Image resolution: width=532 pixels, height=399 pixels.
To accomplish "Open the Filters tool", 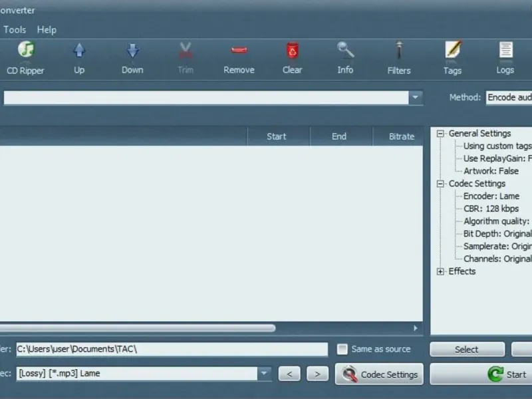I will [399, 58].
